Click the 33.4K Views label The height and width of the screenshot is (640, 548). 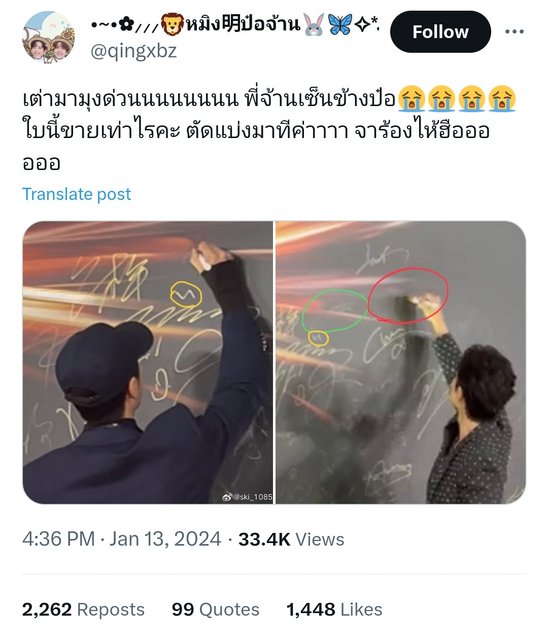coord(291,539)
